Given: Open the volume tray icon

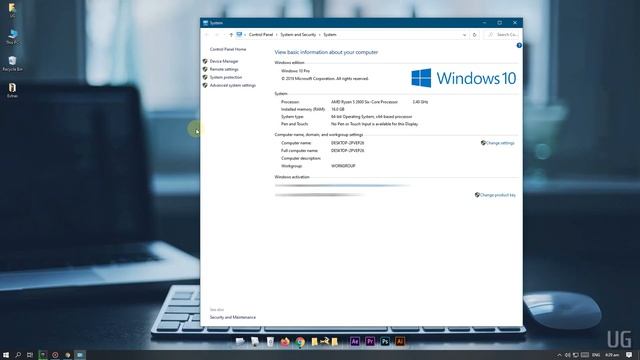Looking at the screenshot, I should coord(567,355).
